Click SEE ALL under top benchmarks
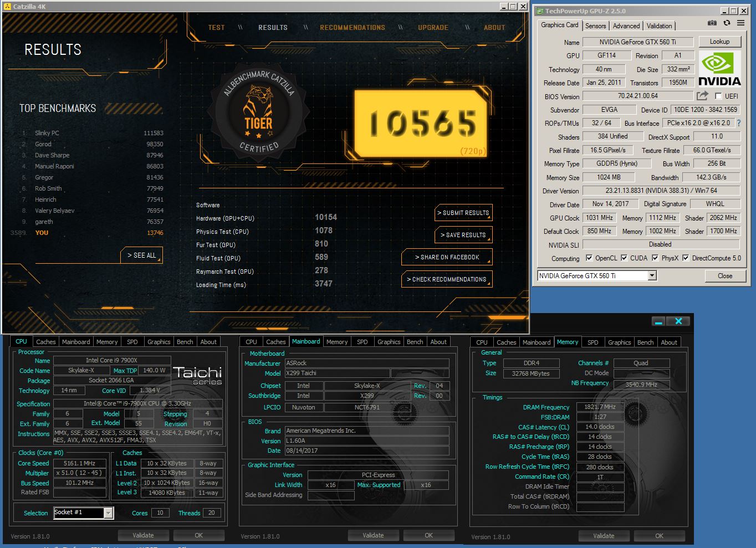Image resolution: width=756 pixels, height=548 pixels. point(142,255)
